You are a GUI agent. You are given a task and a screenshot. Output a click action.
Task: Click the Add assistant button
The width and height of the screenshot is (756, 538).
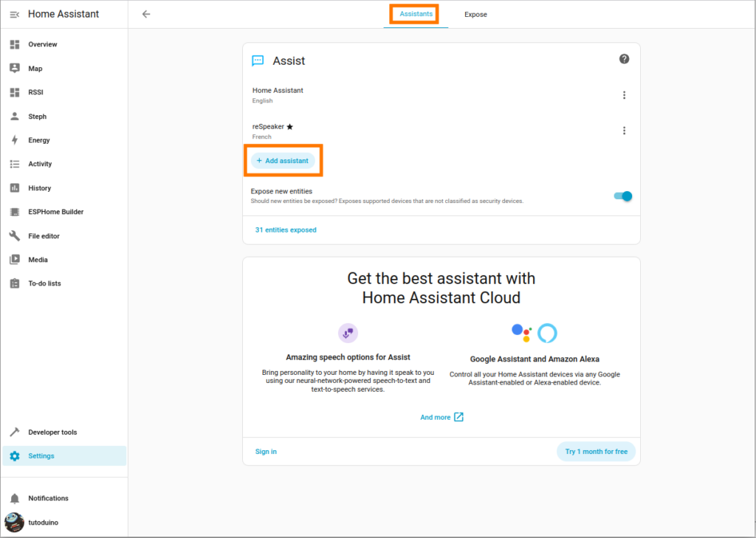[283, 161]
